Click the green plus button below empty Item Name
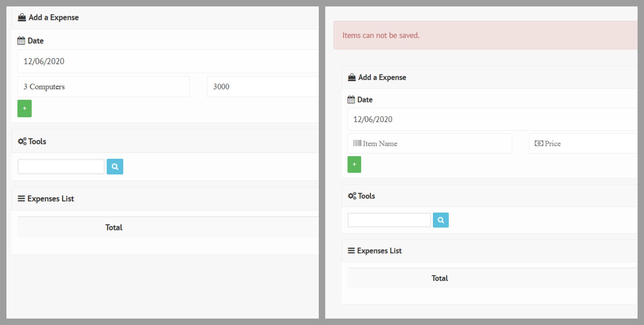The width and height of the screenshot is (644, 325). (x=354, y=164)
